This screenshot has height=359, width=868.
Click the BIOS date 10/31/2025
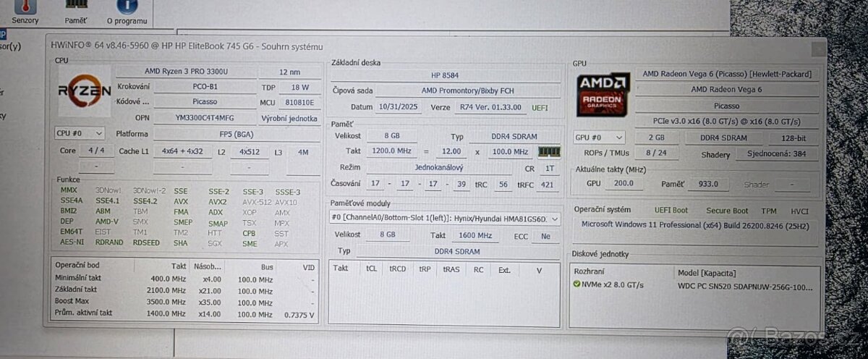pyautogui.click(x=397, y=106)
